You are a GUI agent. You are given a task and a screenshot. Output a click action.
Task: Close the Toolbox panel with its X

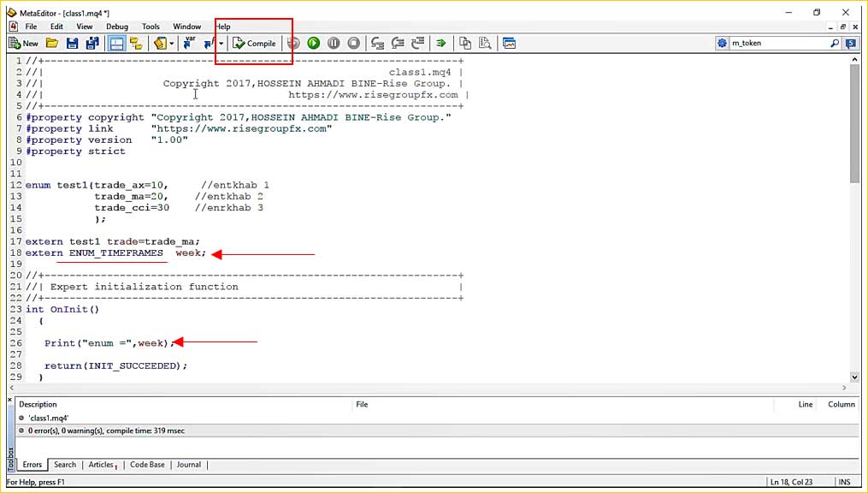click(x=10, y=399)
